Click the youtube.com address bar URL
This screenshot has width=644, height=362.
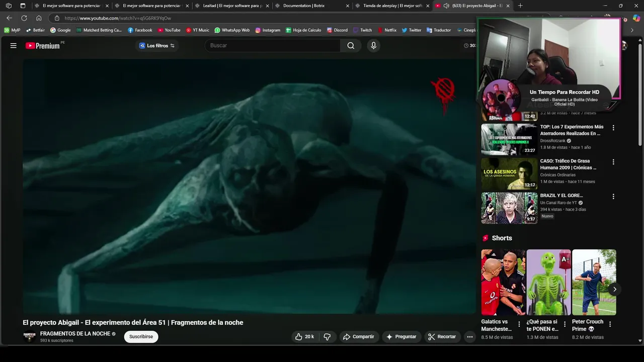(117, 18)
